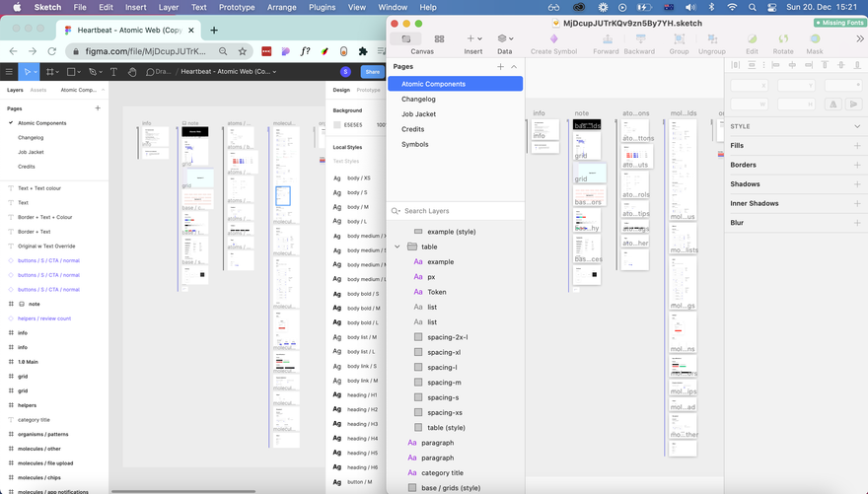Collapse the table group in Sketch layers
The height and width of the screenshot is (494, 868).
[x=397, y=247]
